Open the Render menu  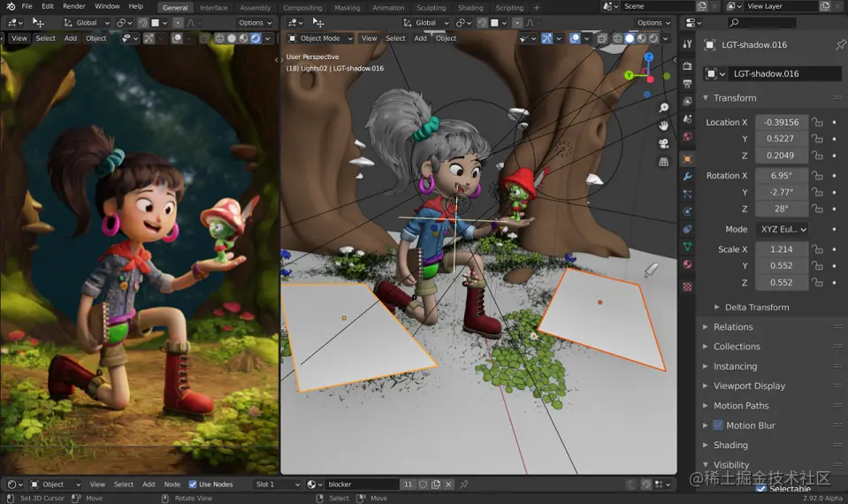pyautogui.click(x=74, y=6)
